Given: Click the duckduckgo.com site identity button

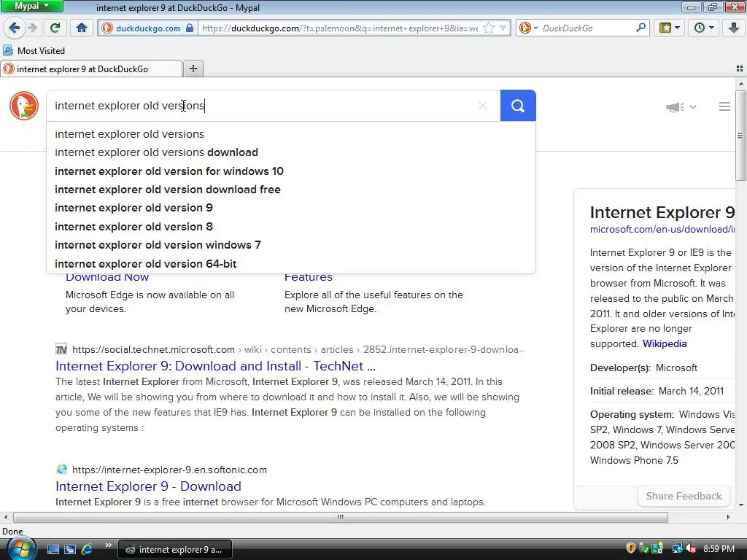Looking at the screenshot, I should (x=147, y=28).
